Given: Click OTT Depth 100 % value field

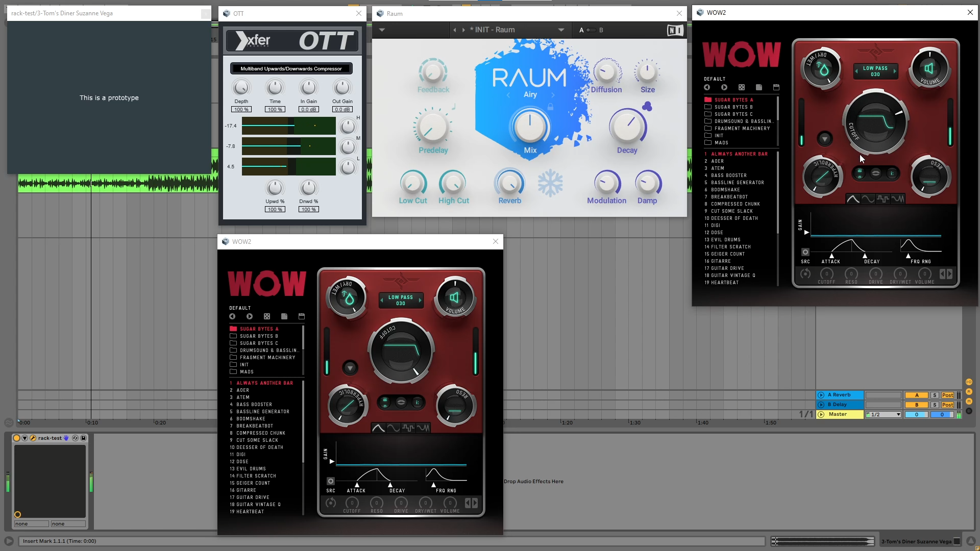Looking at the screenshot, I should point(241,110).
